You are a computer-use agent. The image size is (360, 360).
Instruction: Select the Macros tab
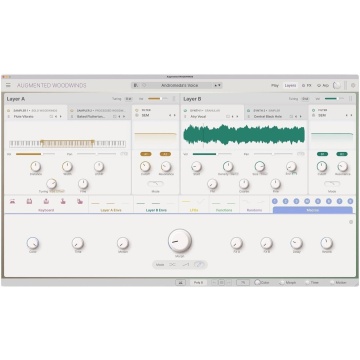[x=312, y=210]
